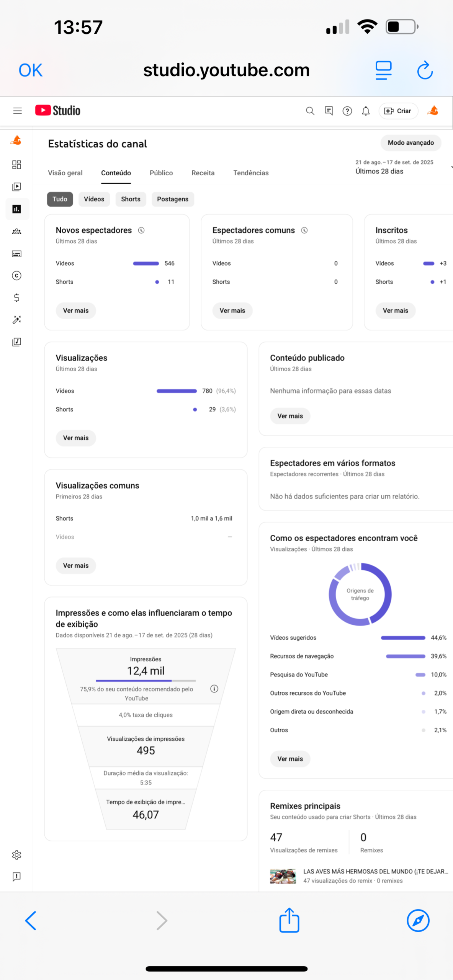Open Settings gear in sidebar
453x980 pixels.
pos(16,855)
